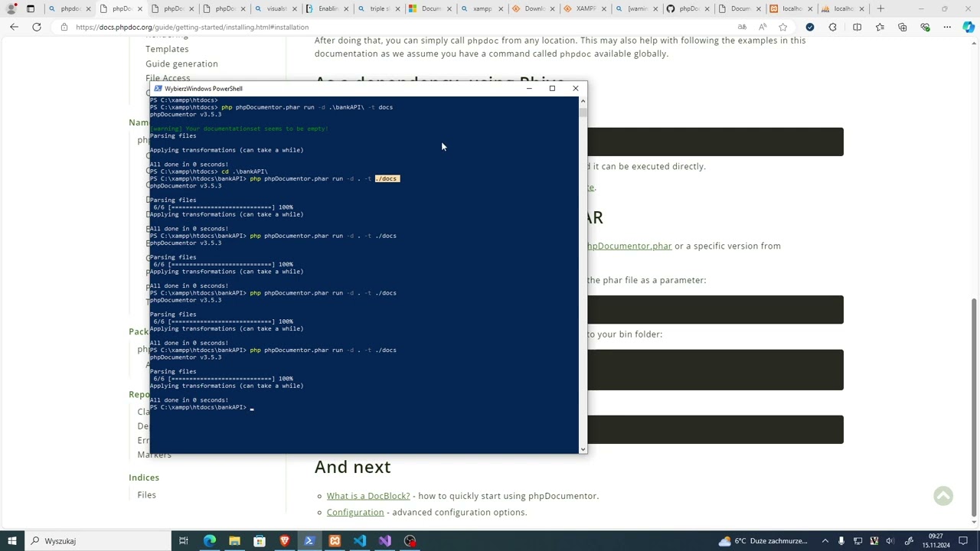The height and width of the screenshot is (551, 980).
Task: Add page to favorites with star icon
Action: click(x=782, y=27)
